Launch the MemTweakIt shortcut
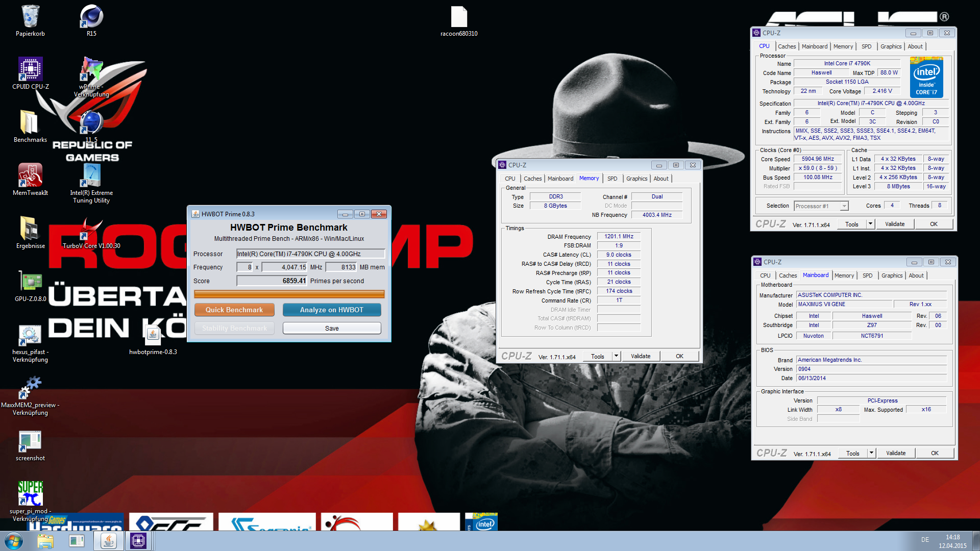The height and width of the screenshot is (551, 980). 30,180
